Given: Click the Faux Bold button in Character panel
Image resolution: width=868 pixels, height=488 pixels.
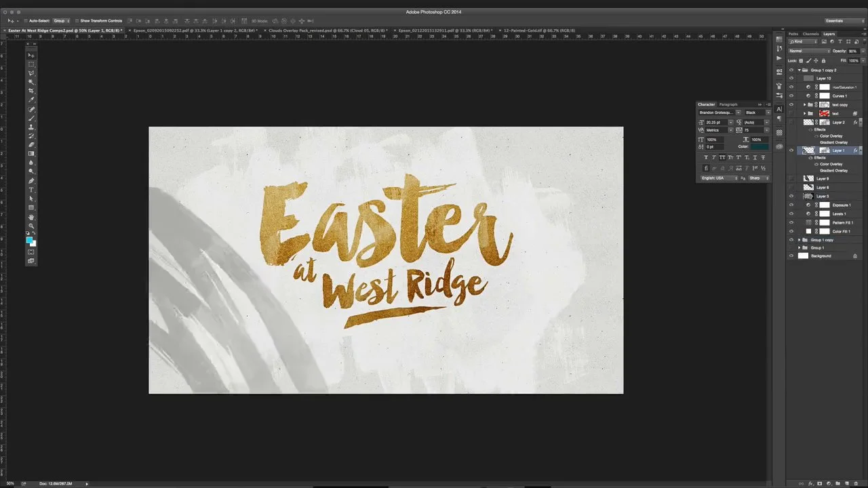Looking at the screenshot, I should click(x=706, y=157).
